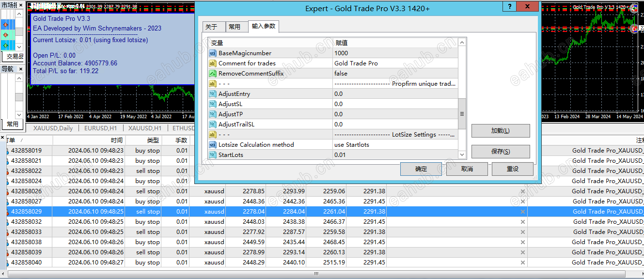The image size is (644, 279).
Task: Click the double icon beside StartLots
Action: (x=212, y=155)
